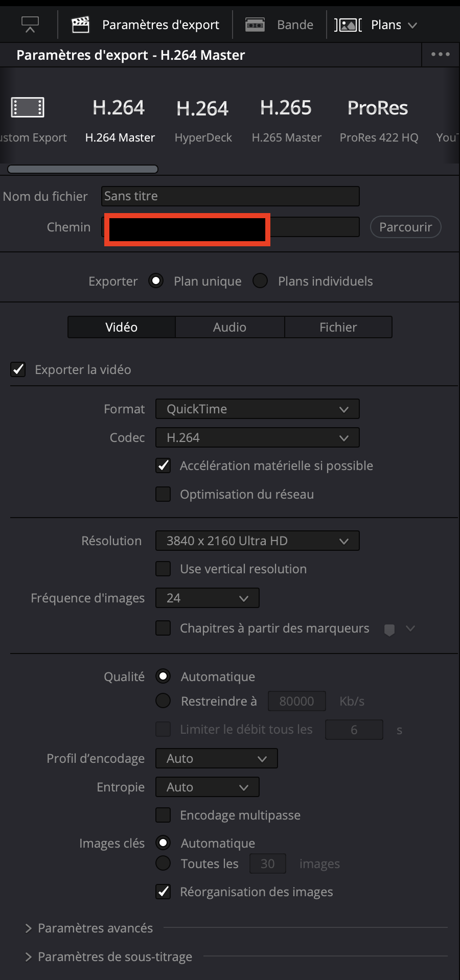Open the Bande tape icon

255,25
